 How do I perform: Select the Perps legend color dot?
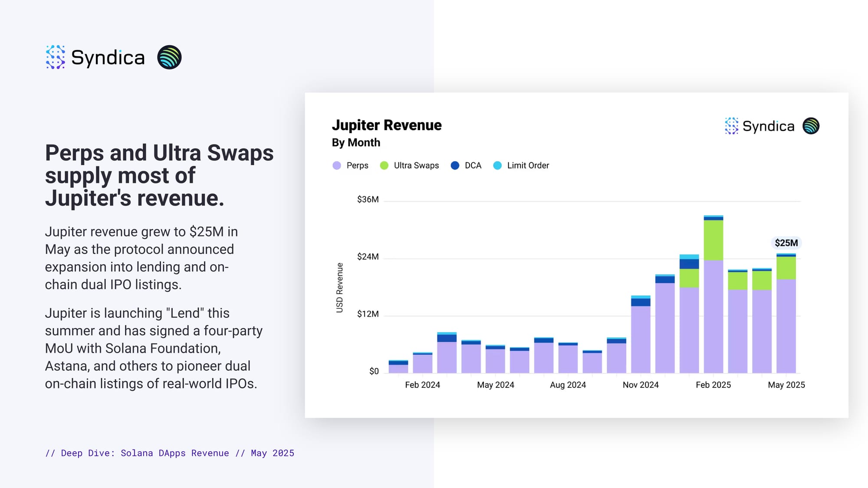pos(337,165)
